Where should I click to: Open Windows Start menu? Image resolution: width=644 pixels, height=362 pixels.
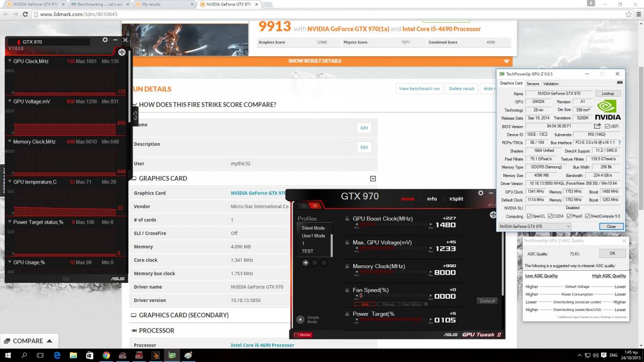tap(9, 355)
